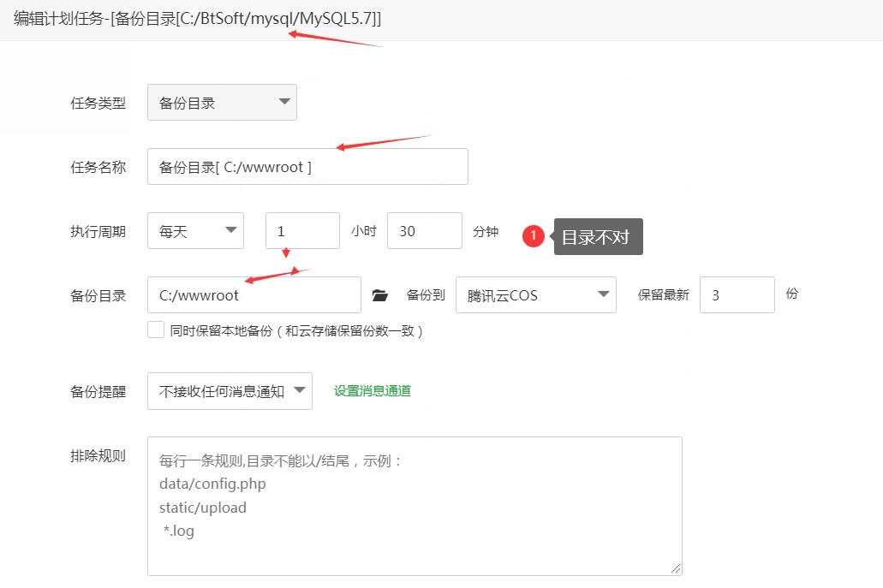Focus the 排除规则 textarea
Screen dimensions: 883x588
(415, 506)
